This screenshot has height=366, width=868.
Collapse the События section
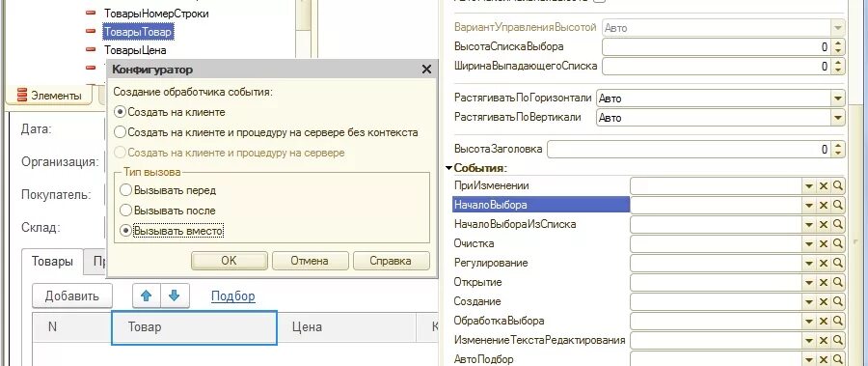(448, 168)
